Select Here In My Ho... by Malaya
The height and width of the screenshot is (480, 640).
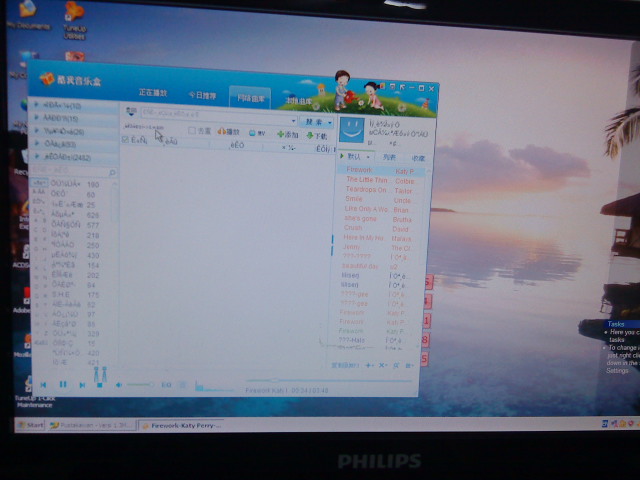(377, 238)
